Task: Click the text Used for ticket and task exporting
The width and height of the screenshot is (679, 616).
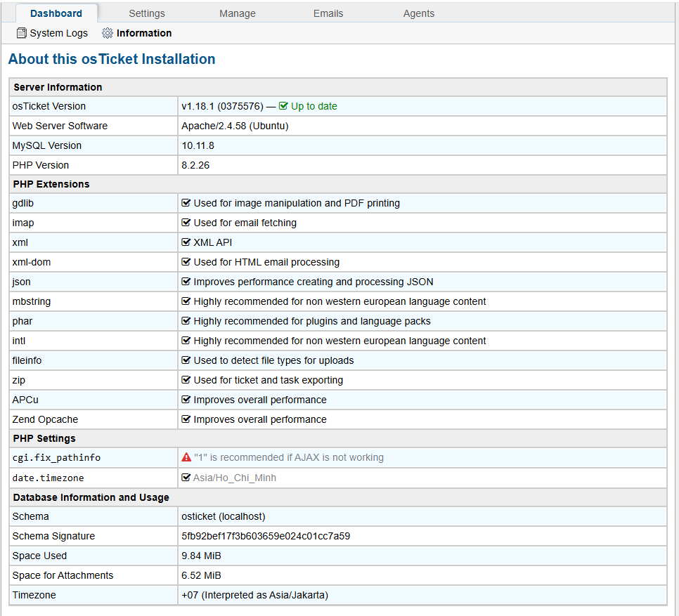Action: (x=269, y=380)
